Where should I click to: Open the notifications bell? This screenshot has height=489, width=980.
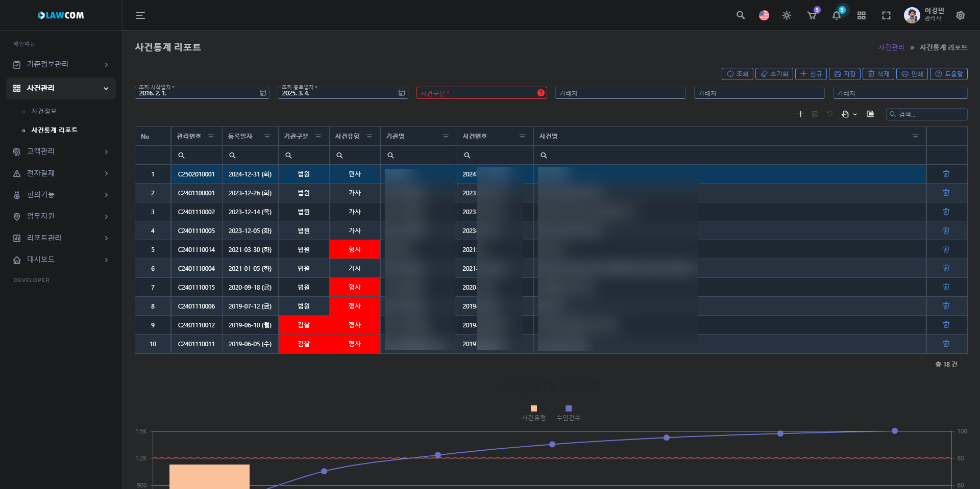coord(837,15)
